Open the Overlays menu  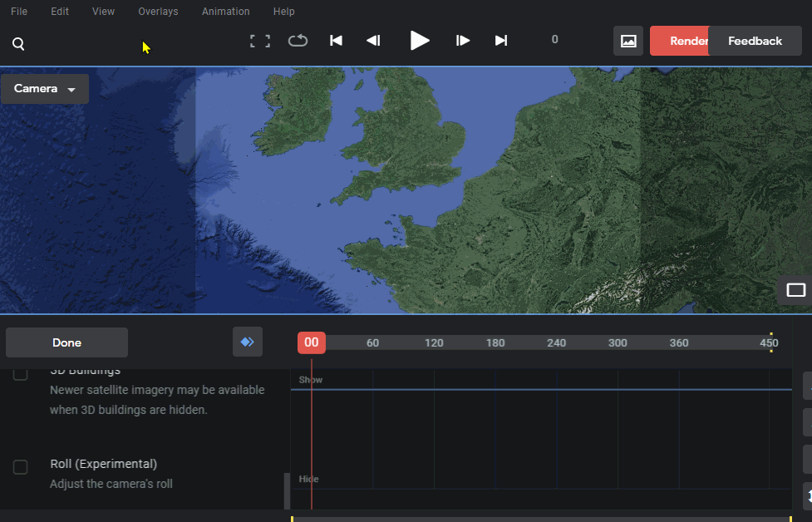pos(158,12)
